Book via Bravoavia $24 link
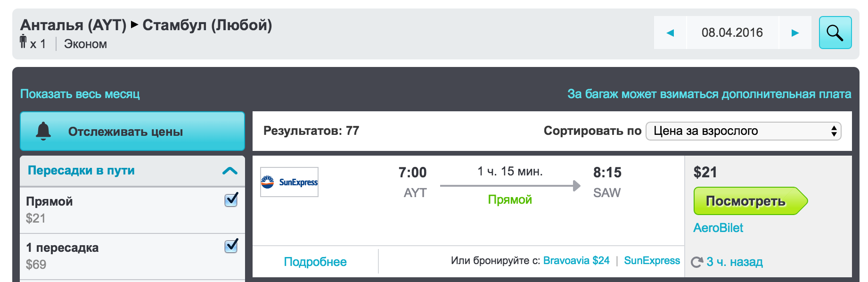 (576, 261)
